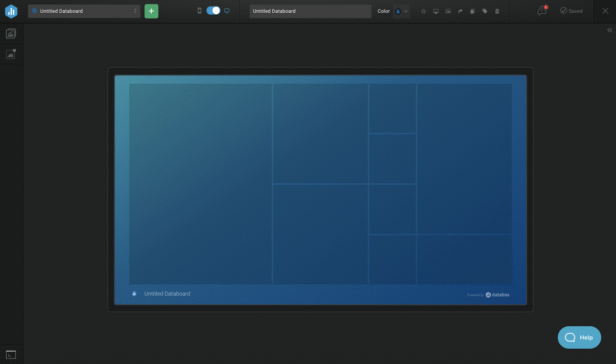This screenshot has width=616, height=364.
Task: Open the Color droplet dropdown
Action: (401, 11)
